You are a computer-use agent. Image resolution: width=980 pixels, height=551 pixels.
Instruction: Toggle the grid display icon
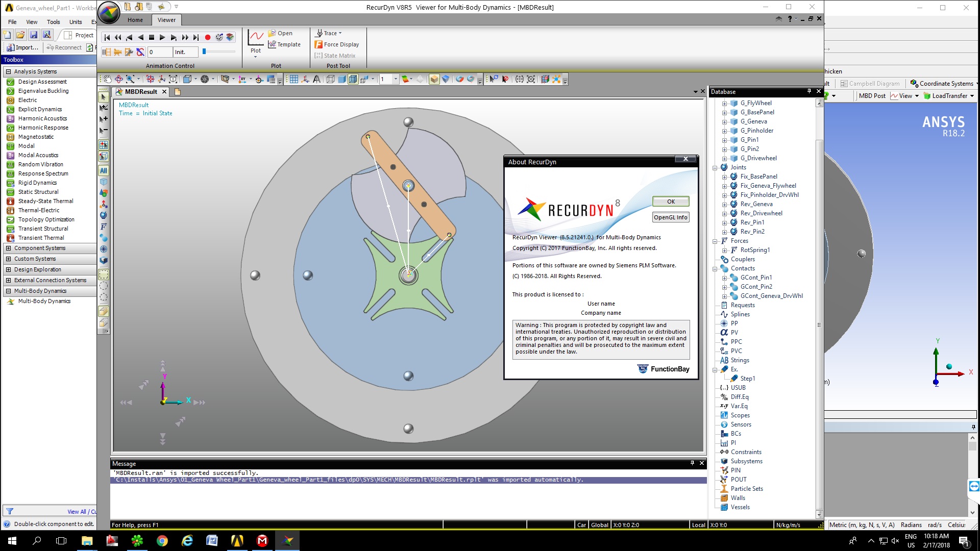pos(293,79)
